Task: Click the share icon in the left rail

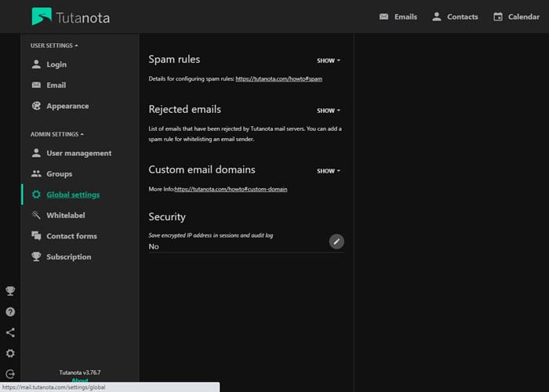Action: tap(10, 332)
